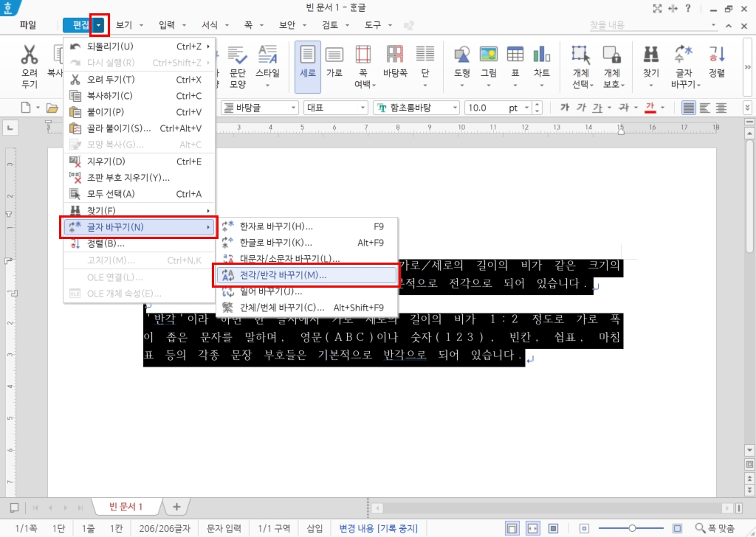Click 글자 바꾸기 ribbon icon
This screenshot has width=756, height=537.
tap(684, 55)
